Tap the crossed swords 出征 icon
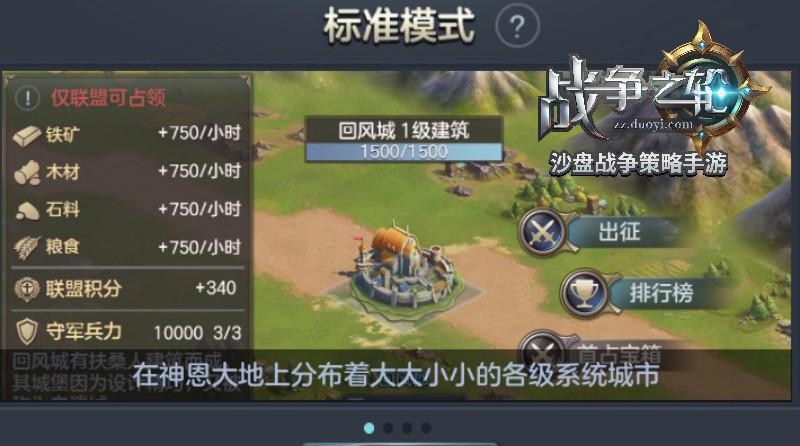Viewport: 800px width, 446px height. point(542,232)
